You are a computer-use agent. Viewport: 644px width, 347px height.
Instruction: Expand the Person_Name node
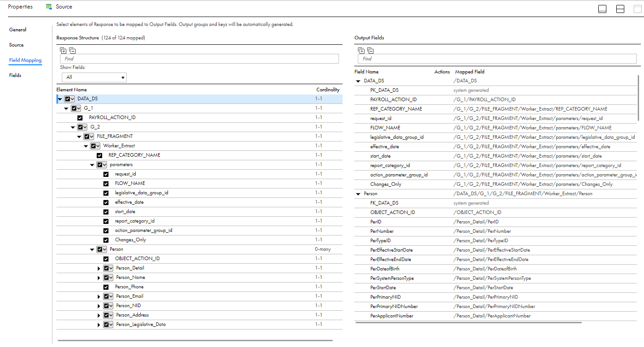pos(99,278)
